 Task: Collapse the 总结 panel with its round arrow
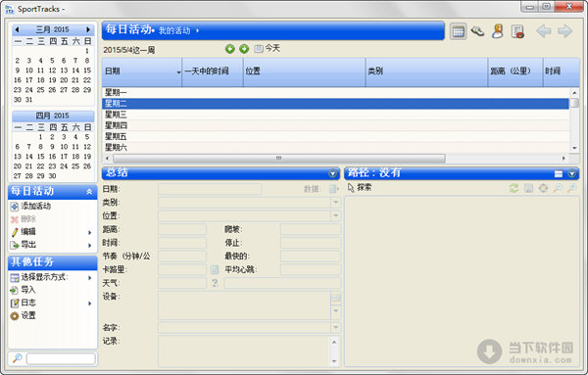click(332, 173)
